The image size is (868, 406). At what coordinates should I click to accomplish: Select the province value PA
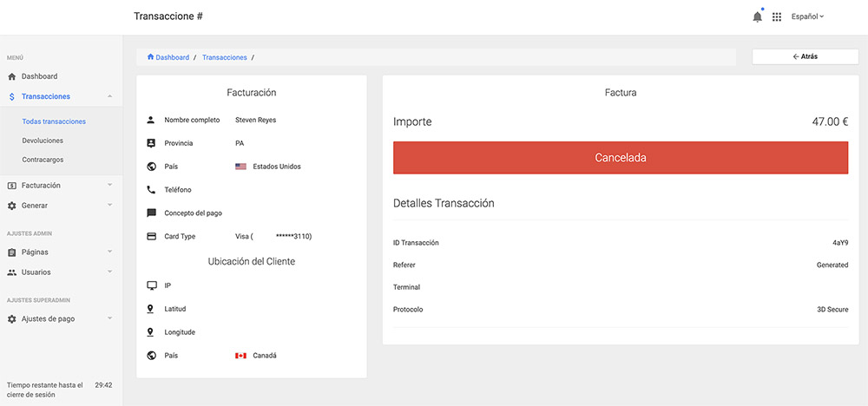click(240, 143)
